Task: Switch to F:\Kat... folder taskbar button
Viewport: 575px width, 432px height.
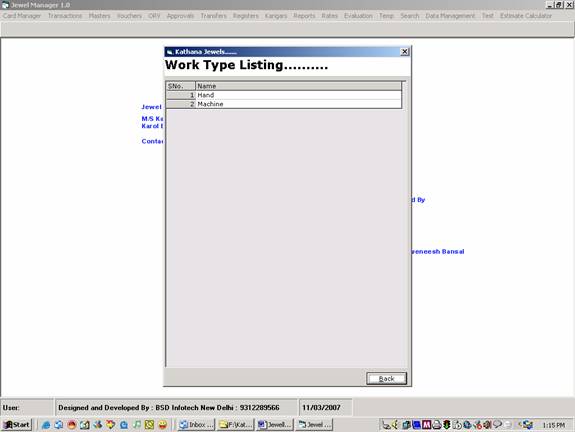Action: tap(235, 425)
